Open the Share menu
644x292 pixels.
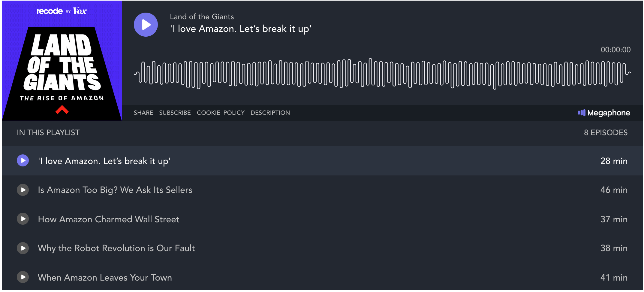point(143,113)
